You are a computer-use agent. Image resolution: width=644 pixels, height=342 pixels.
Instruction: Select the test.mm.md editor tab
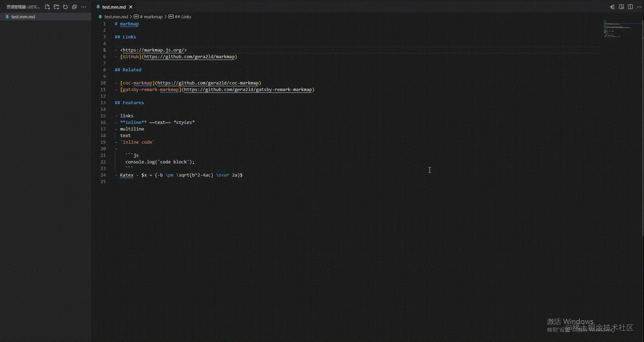(x=114, y=7)
